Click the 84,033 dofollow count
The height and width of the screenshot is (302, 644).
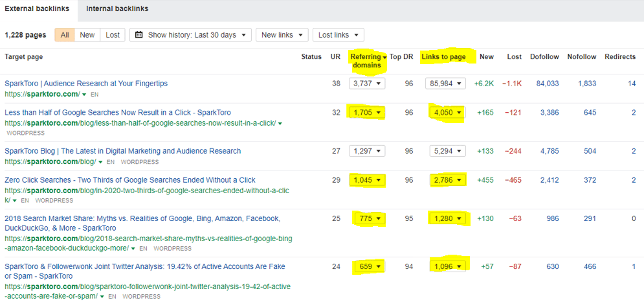coord(548,84)
